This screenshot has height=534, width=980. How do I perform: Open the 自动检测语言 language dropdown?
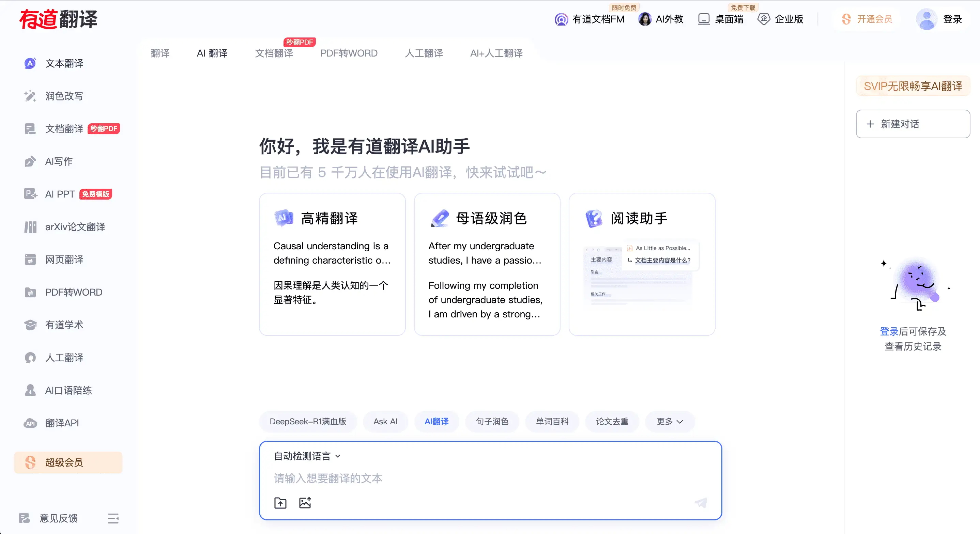307,456
